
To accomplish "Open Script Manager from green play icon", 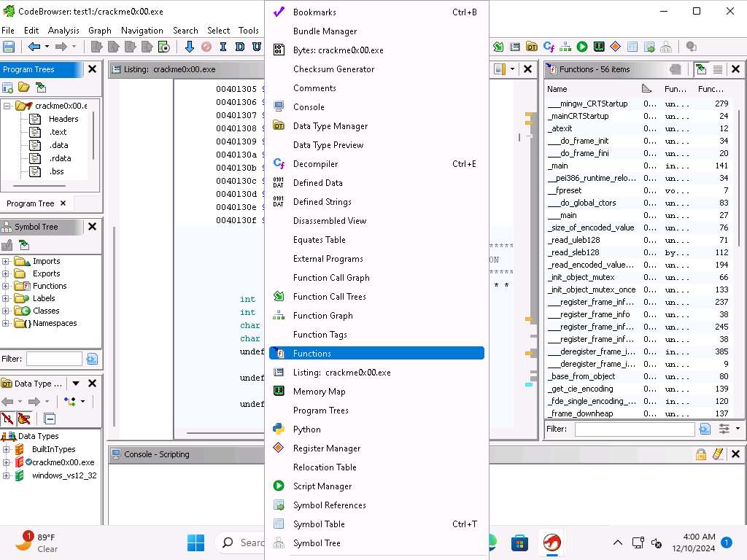I will point(582,47).
